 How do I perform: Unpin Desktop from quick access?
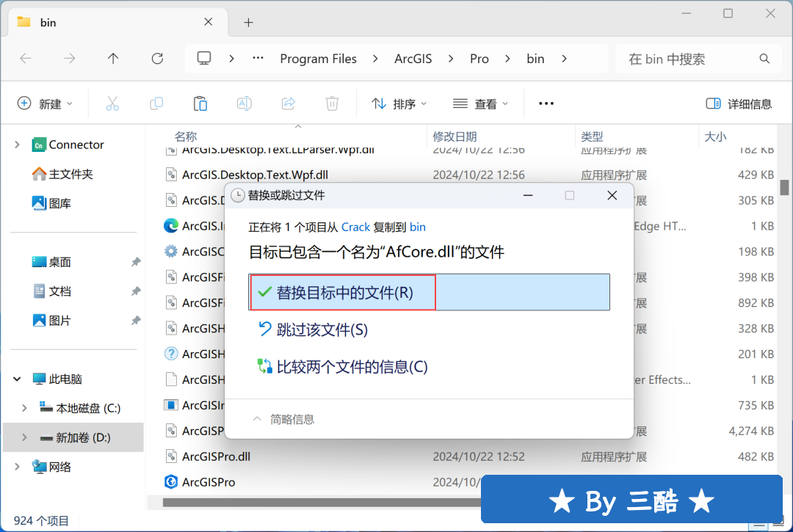(136, 262)
